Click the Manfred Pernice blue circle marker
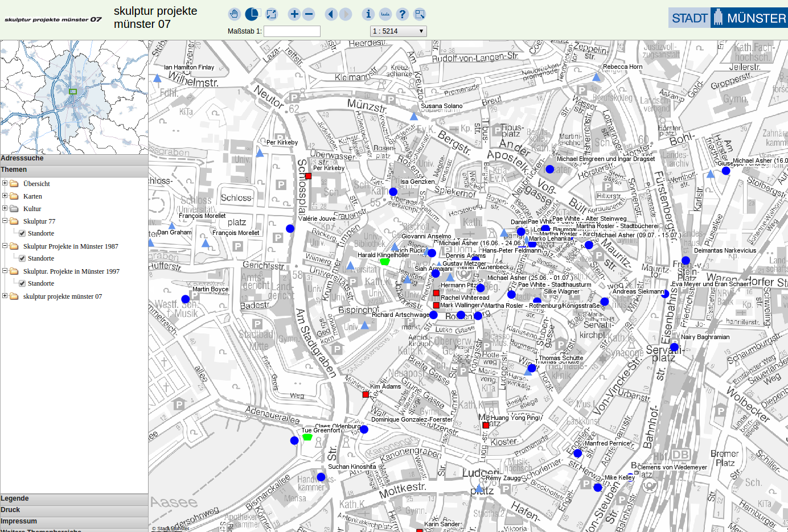The height and width of the screenshot is (532, 788). click(x=577, y=453)
